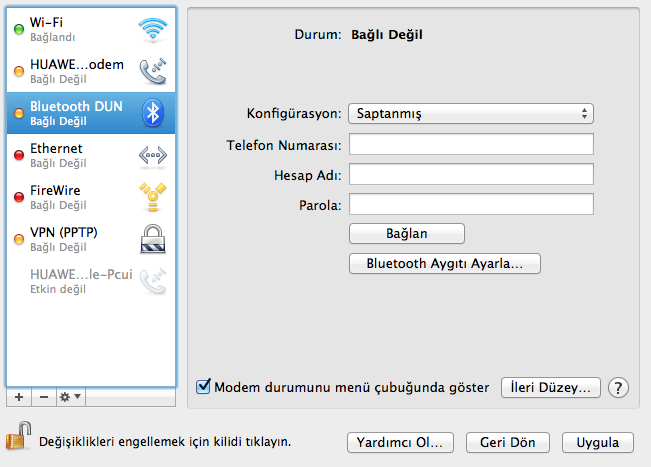Open İleri Düzey advanced settings

click(x=551, y=387)
